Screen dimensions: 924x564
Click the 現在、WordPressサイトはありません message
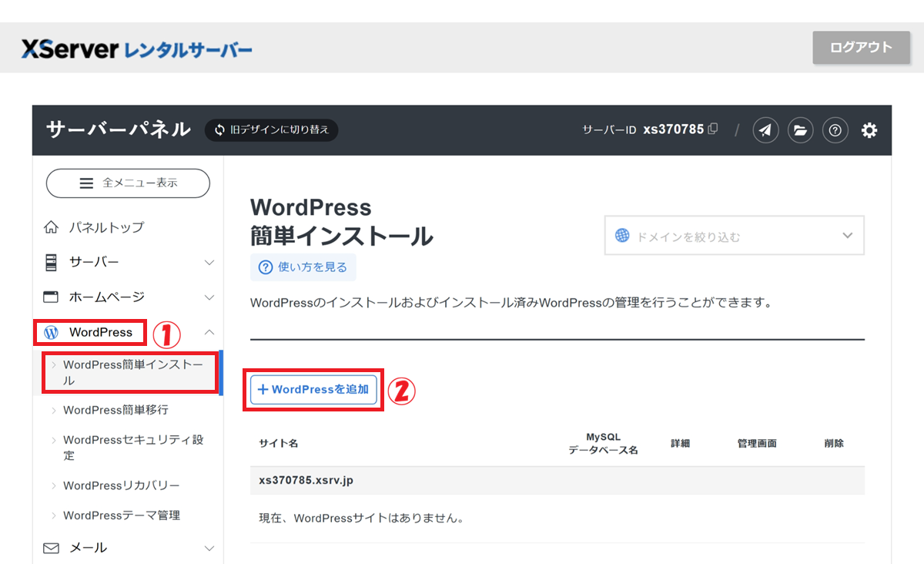click(x=361, y=518)
